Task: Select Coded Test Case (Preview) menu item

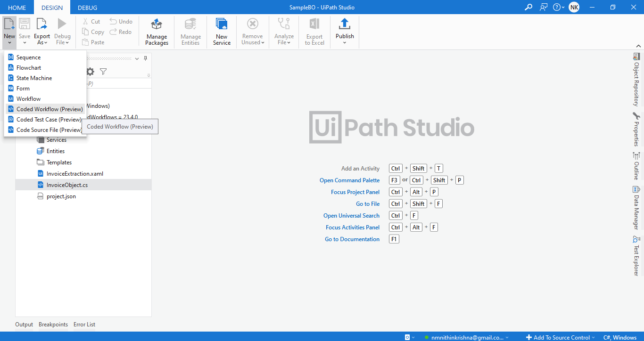Action: 45,119
